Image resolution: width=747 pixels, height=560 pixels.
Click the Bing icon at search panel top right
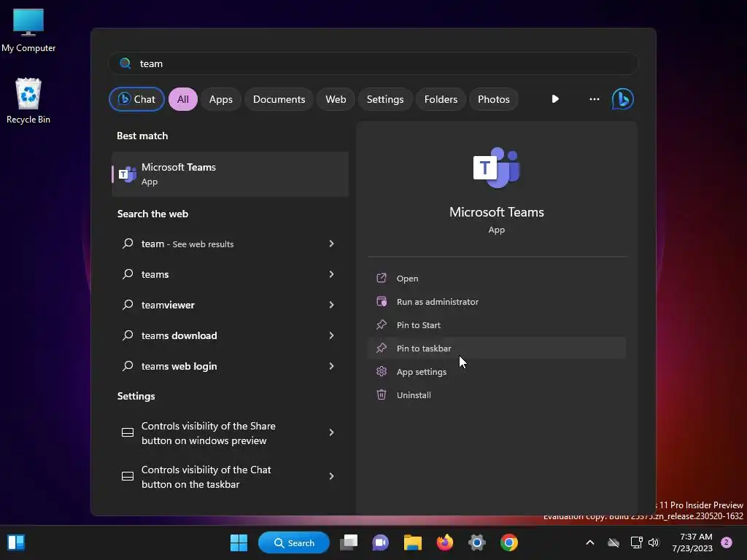point(623,99)
